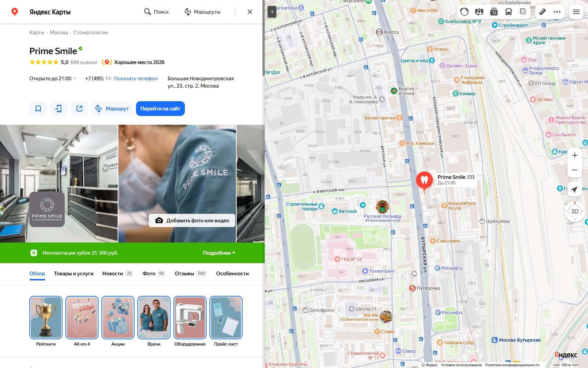Toggle moving public transport layer

coord(509,12)
